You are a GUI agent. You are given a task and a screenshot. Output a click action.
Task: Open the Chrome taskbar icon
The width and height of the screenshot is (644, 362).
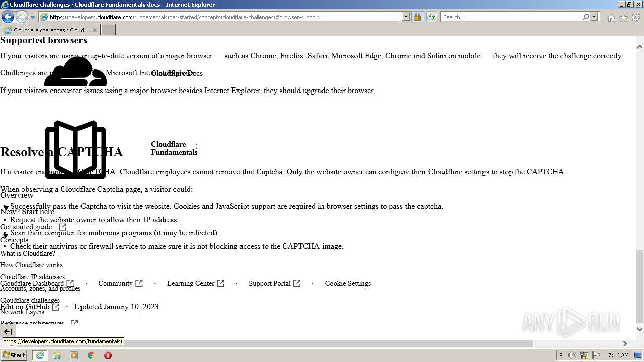[91, 355]
